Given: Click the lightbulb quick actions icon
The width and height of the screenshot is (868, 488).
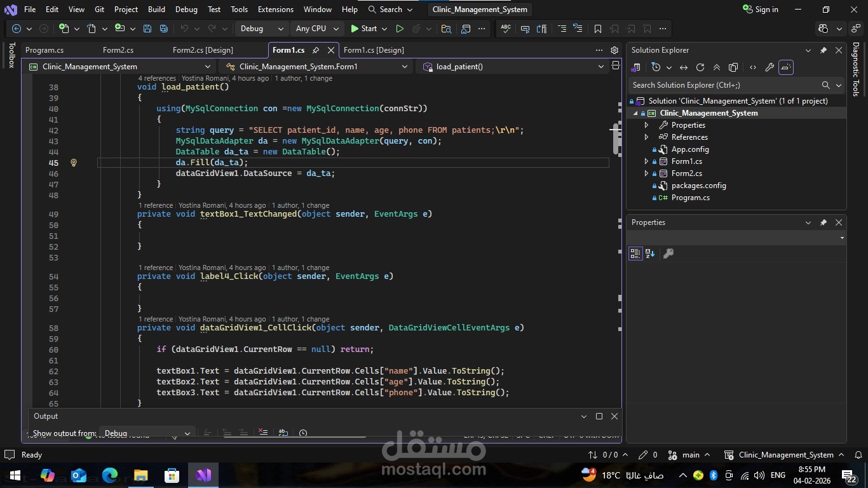Looking at the screenshot, I should pos(74,163).
